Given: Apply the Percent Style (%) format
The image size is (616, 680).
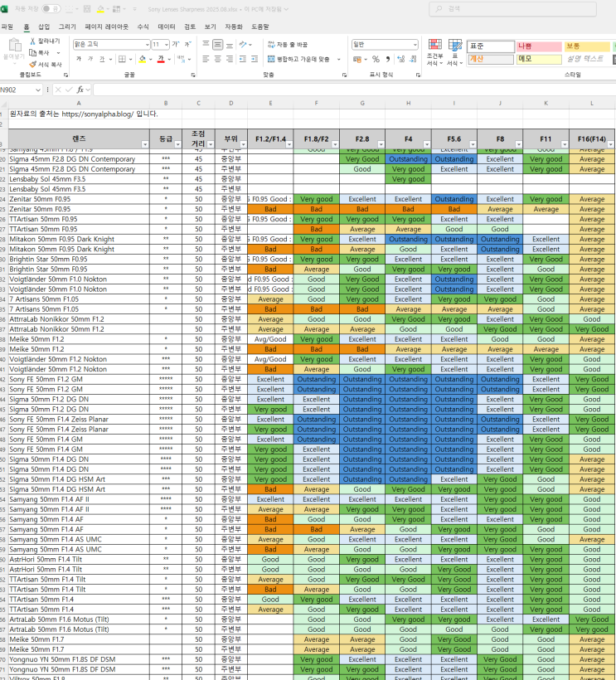Looking at the screenshot, I should 376,59.
